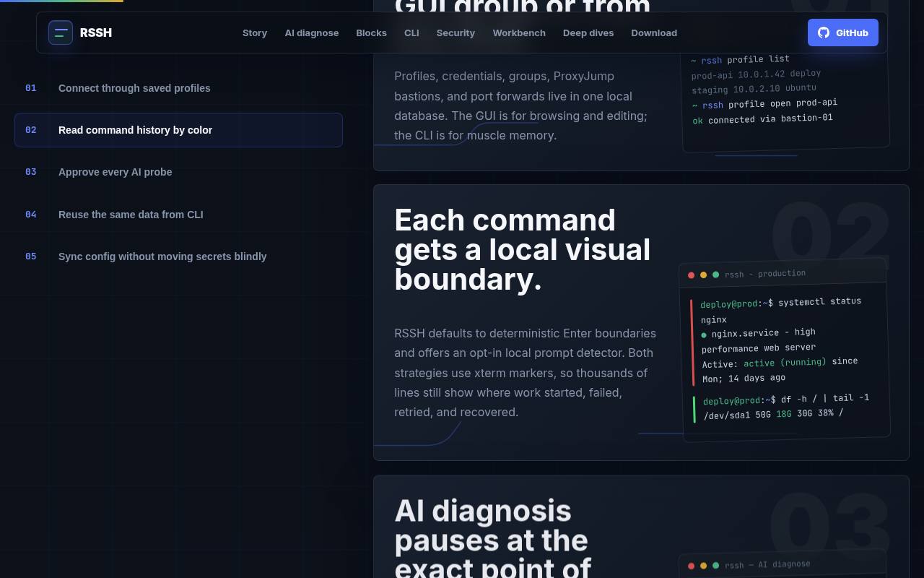The height and width of the screenshot is (578, 924).
Task: Click the heading 'Each command gets a local visual boundary.'
Action: [x=523, y=250]
